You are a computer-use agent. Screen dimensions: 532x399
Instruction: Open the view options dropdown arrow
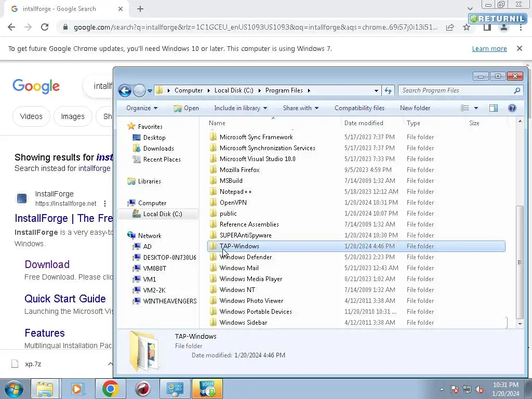pyautogui.click(x=476, y=108)
